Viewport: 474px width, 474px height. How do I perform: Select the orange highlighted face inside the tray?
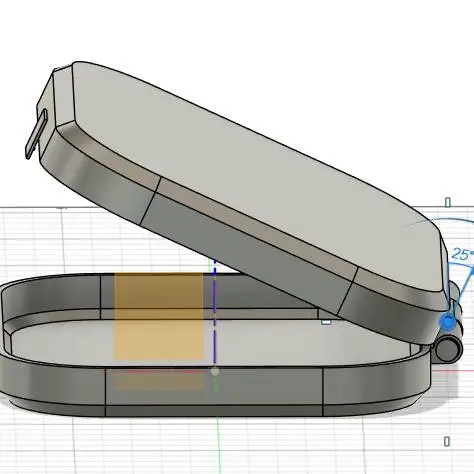[x=159, y=316]
